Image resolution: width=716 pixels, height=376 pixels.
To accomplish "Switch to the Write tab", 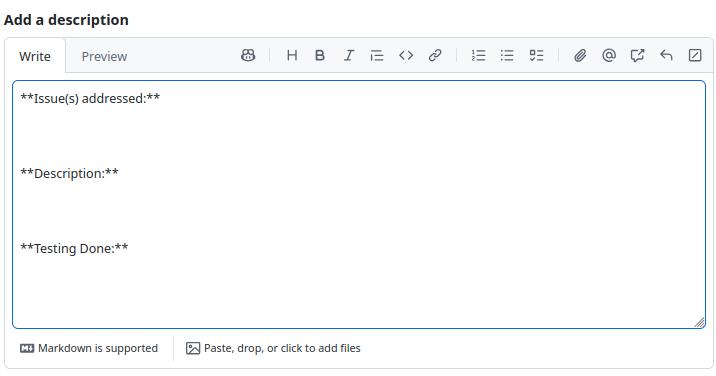I will coord(35,56).
